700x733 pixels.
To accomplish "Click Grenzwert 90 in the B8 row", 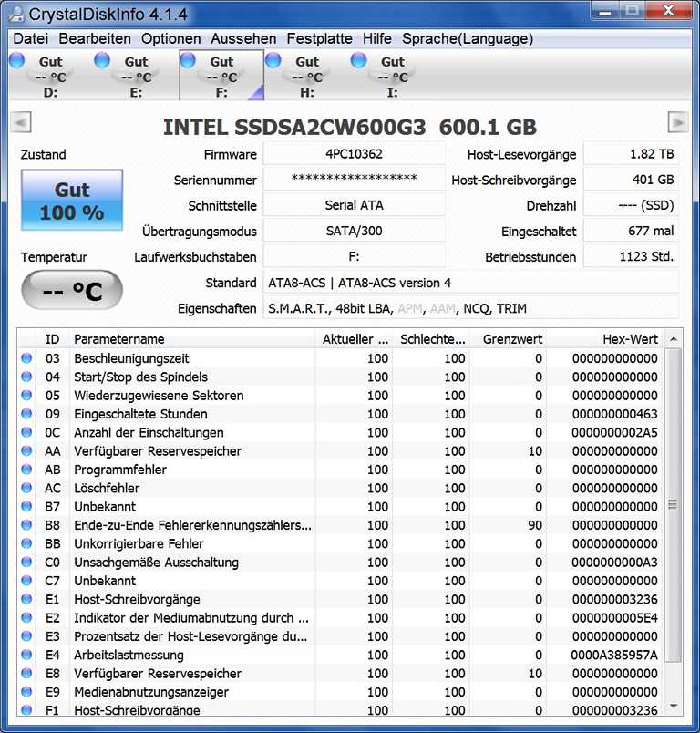I will pos(535,525).
